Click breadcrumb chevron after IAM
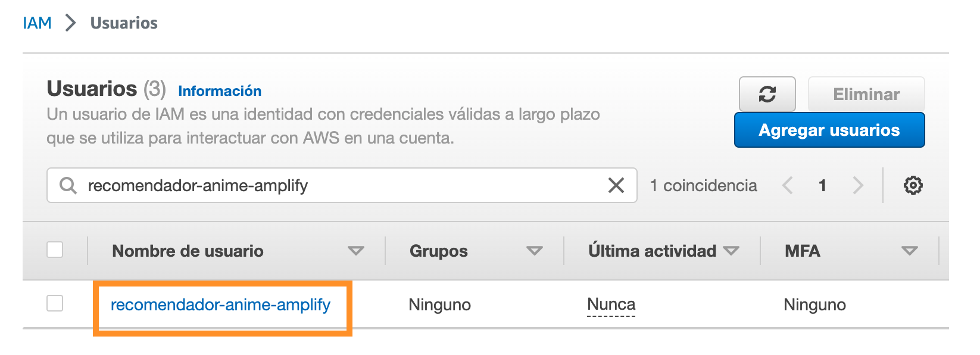Screen dimensions: 980x355 click(71, 23)
